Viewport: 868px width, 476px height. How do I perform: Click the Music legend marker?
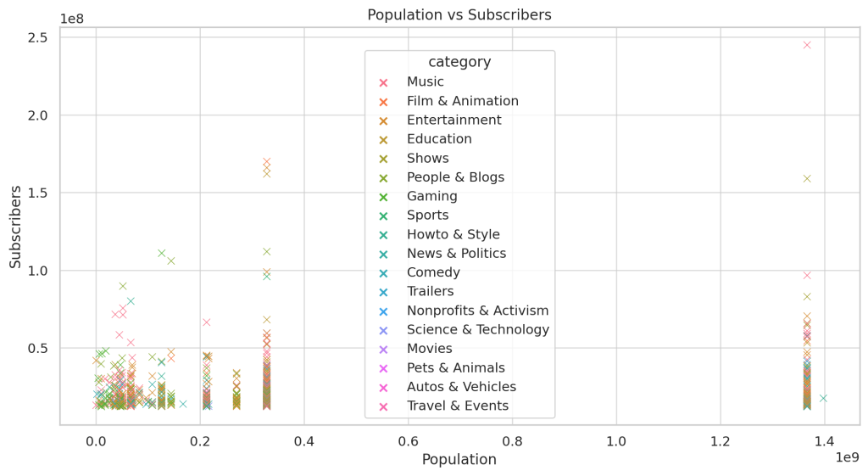383,82
